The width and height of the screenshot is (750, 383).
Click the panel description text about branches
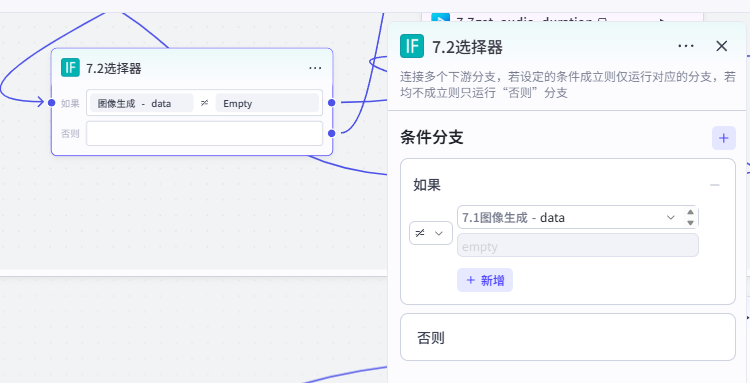(x=568, y=85)
